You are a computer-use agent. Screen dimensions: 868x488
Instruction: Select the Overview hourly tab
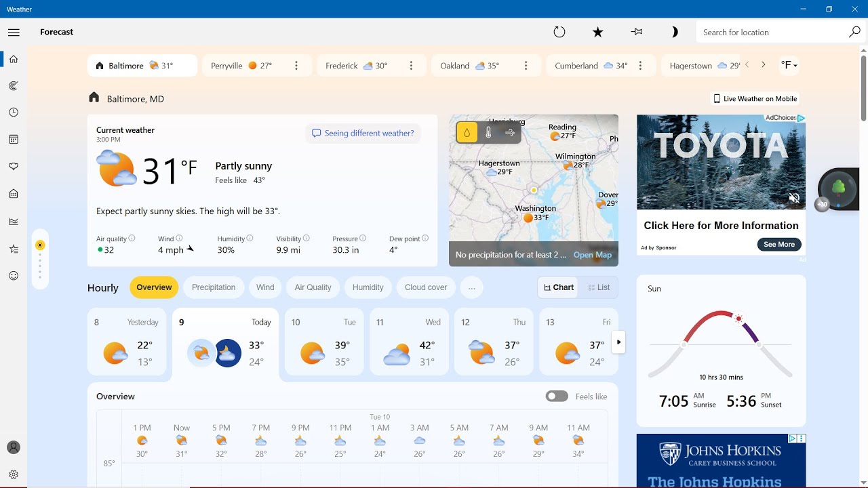tap(154, 287)
